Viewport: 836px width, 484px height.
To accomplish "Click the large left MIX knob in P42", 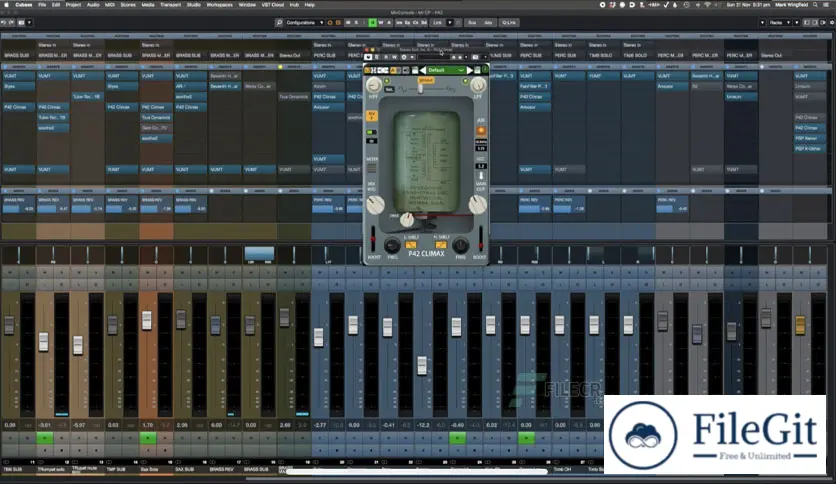I will [x=375, y=205].
